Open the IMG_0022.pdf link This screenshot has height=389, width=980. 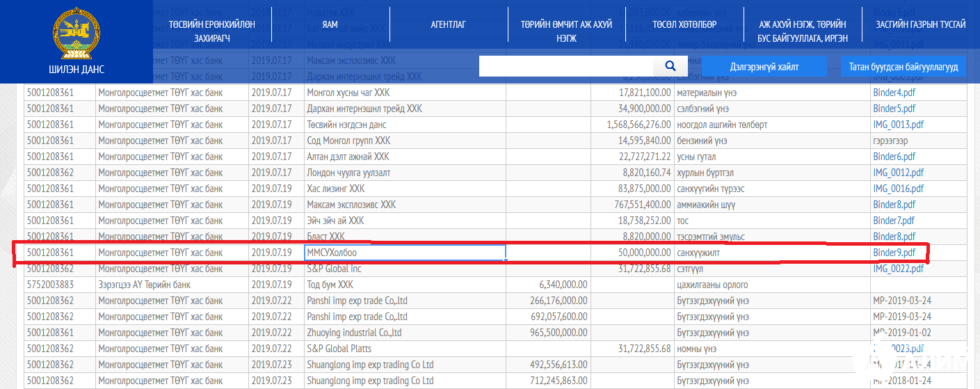point(898,269)
